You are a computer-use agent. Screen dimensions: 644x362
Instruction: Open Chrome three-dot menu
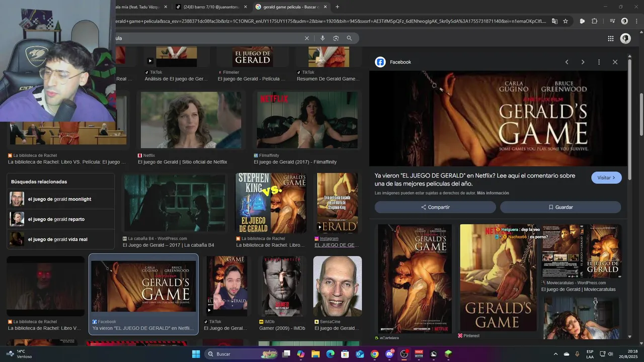(x=635, y=21)
